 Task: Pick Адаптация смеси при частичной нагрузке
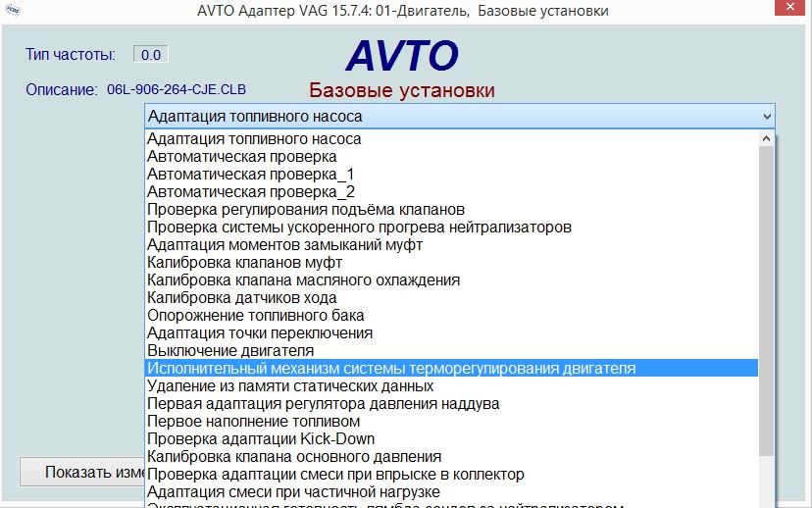(451, 491)
